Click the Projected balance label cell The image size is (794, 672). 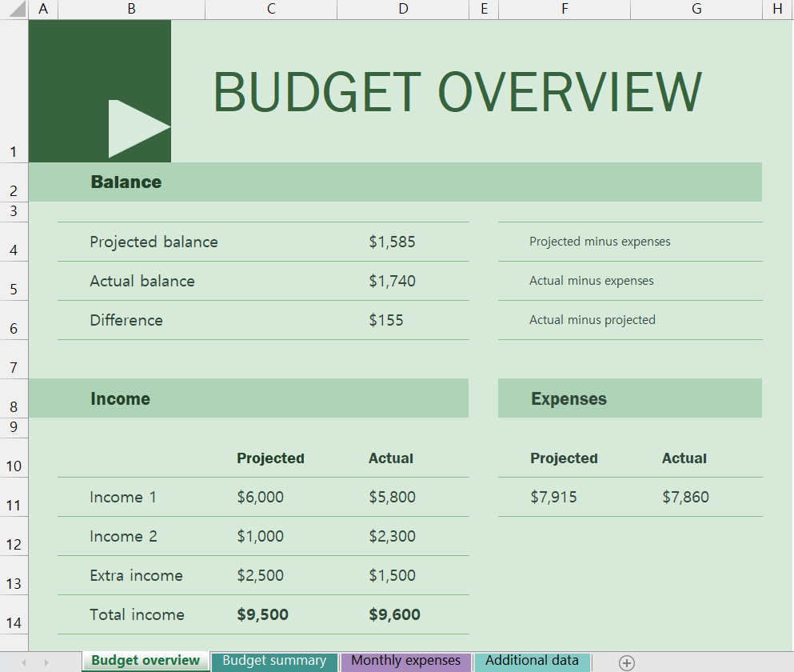tap(154, 242)
